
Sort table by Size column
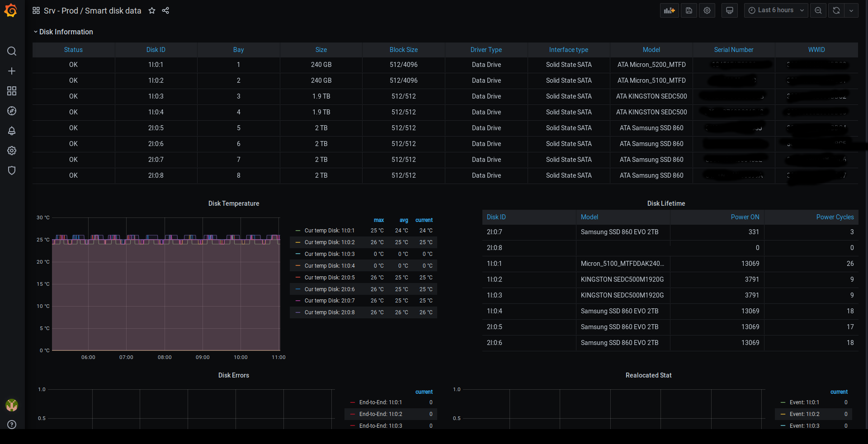coord(321,50)
